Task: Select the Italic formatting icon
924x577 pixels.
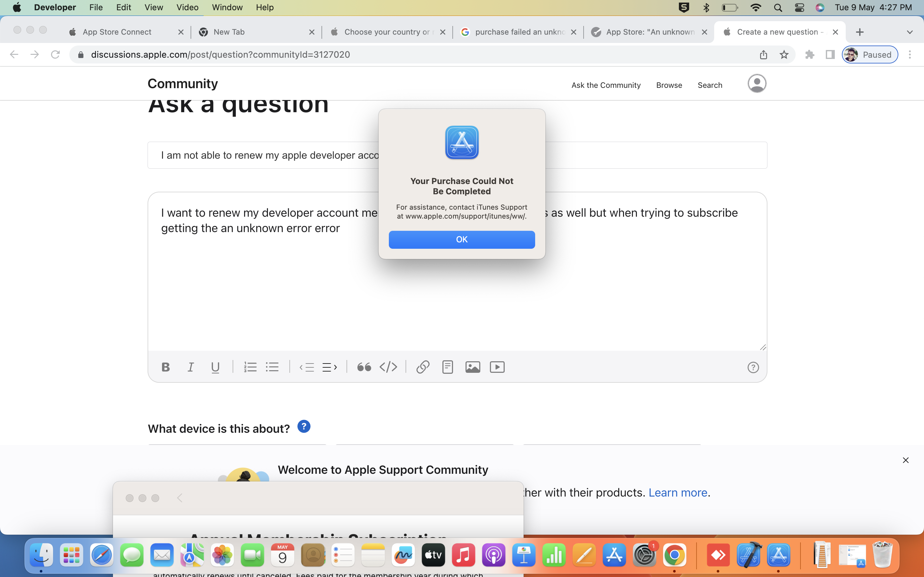Action: coord(191,367)
